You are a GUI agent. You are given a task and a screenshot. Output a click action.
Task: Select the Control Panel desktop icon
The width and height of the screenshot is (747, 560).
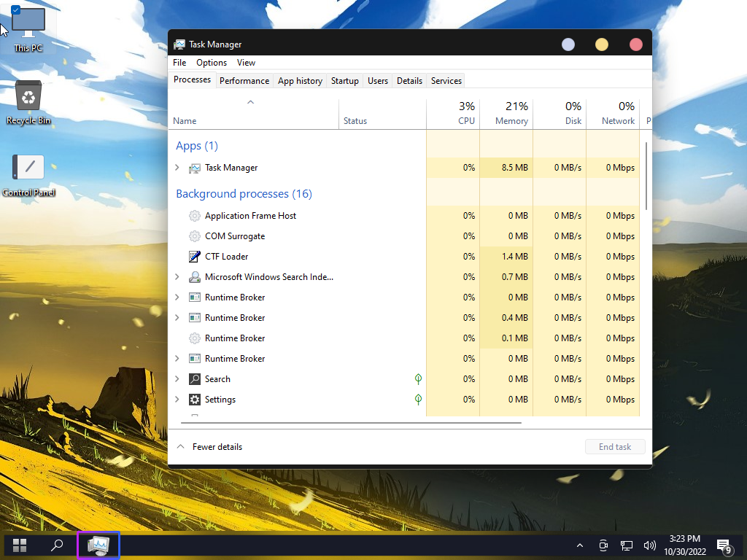[28, 176]
